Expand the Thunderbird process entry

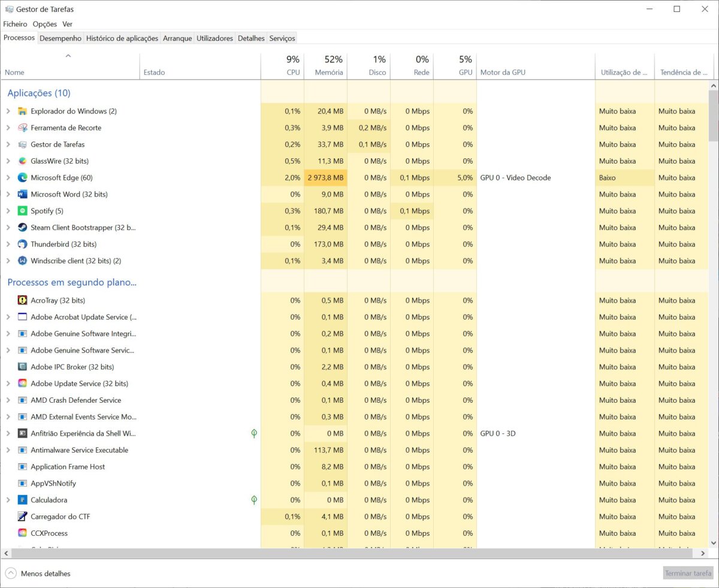(8, 244)
